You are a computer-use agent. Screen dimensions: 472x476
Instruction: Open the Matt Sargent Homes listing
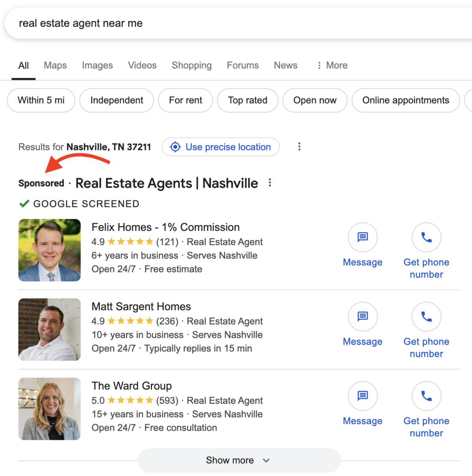pyautogui.click(x=141, y=306)
